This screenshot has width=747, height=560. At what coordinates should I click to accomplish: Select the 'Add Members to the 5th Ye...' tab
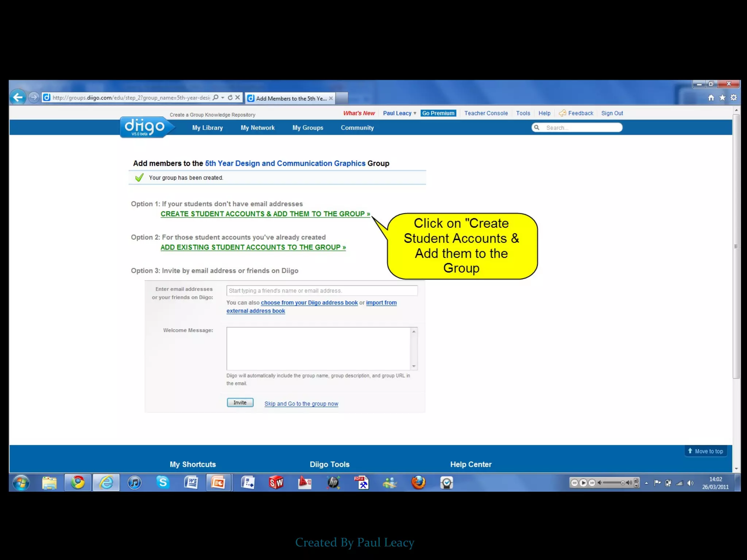click(x=290, y=98)
